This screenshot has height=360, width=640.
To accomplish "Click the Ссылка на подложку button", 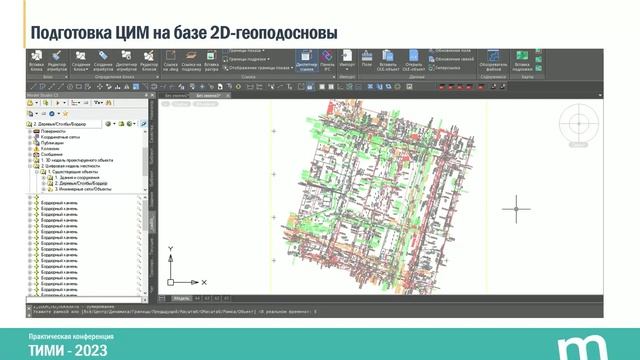I will (x=191, y=61).
